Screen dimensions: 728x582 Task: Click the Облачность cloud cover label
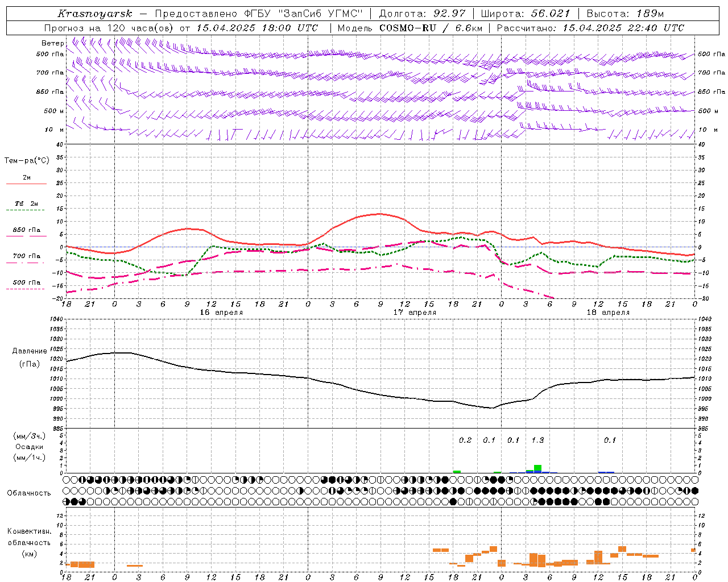pos(29,493)
